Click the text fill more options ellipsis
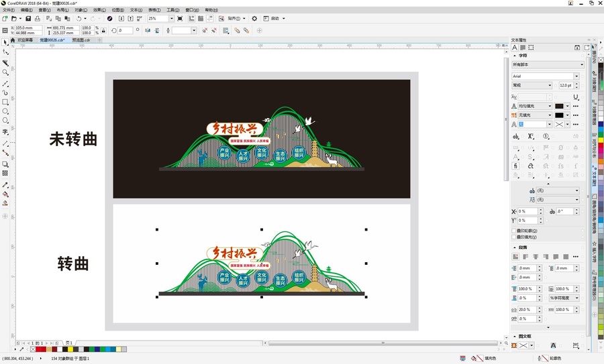 click(576, 106)
